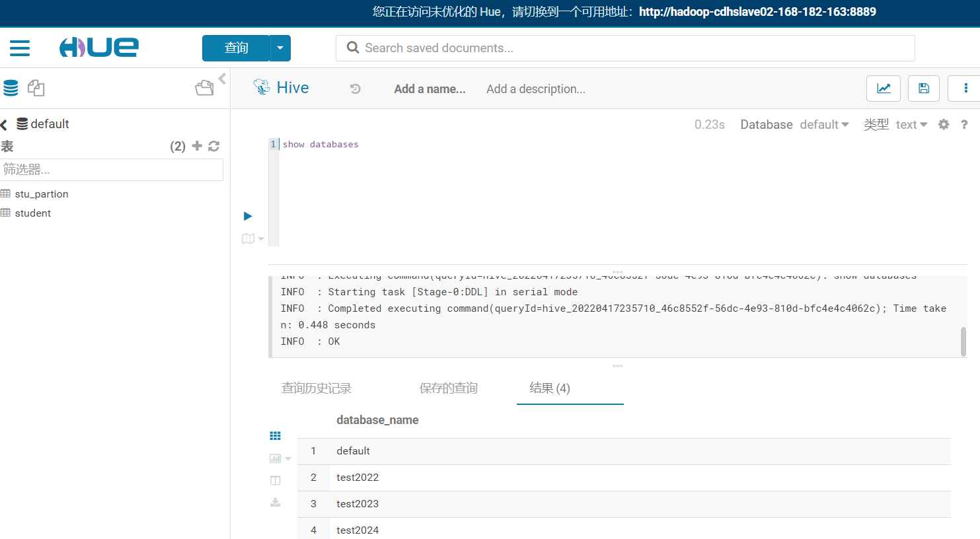Viewport: 980px width, 539px height.
Task: Save the query using the floppy disk icon
Action: click(923, 88)
